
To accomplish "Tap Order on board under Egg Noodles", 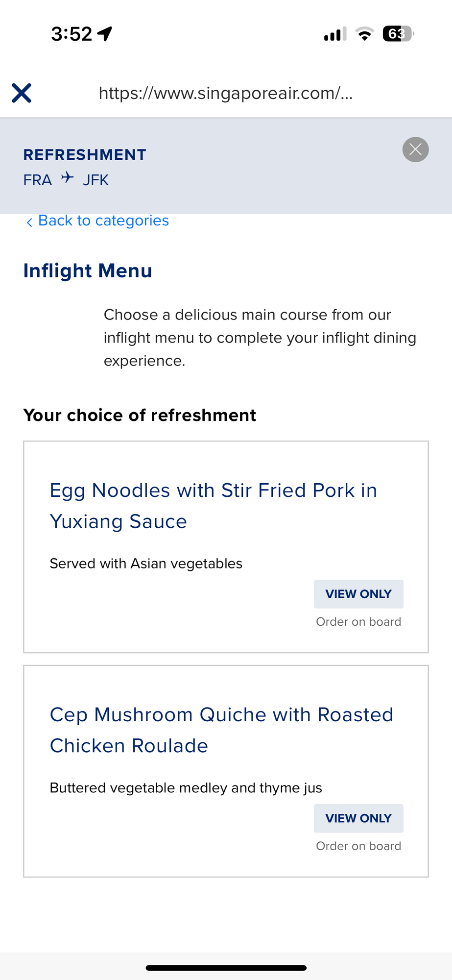I will pos(358,622).
